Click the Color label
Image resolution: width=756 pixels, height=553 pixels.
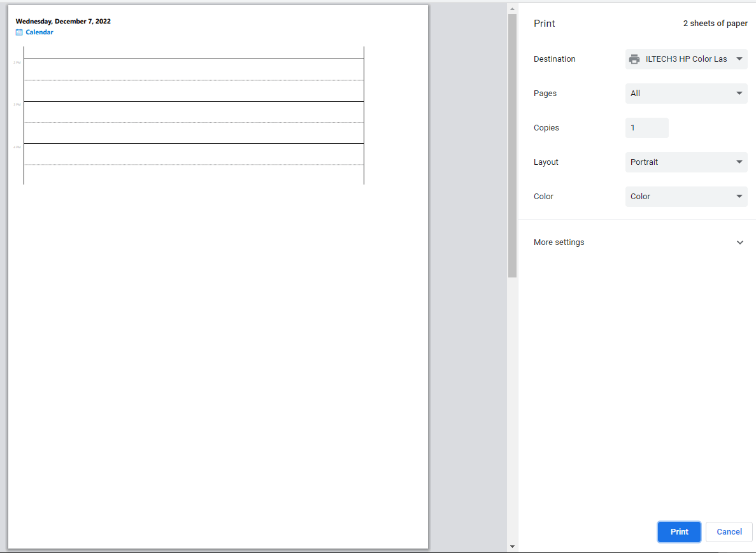(x=543, y=197)
